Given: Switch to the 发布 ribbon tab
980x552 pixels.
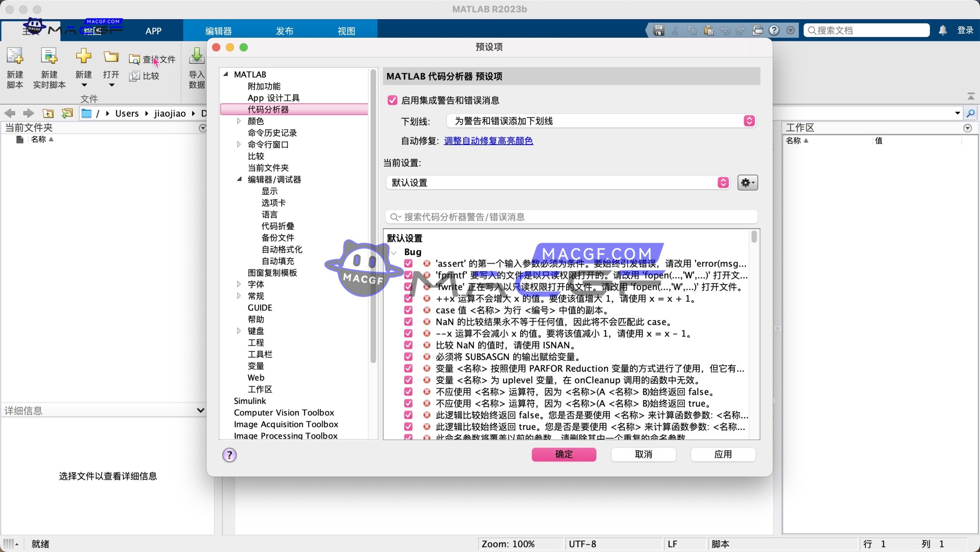Looking at the screenshot, I should (x=284, y=31).
